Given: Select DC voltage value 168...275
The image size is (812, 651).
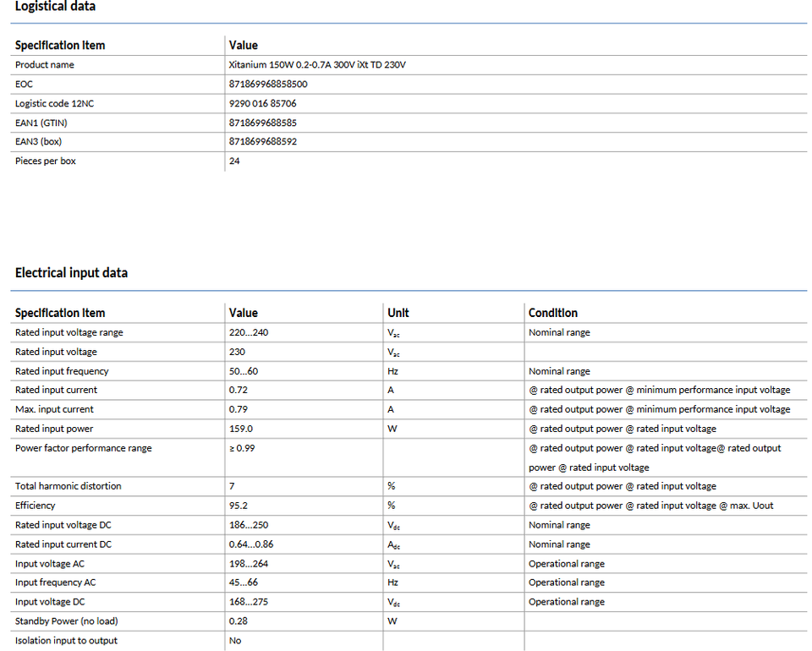Looking at the screenshot, I should [249, 602].
